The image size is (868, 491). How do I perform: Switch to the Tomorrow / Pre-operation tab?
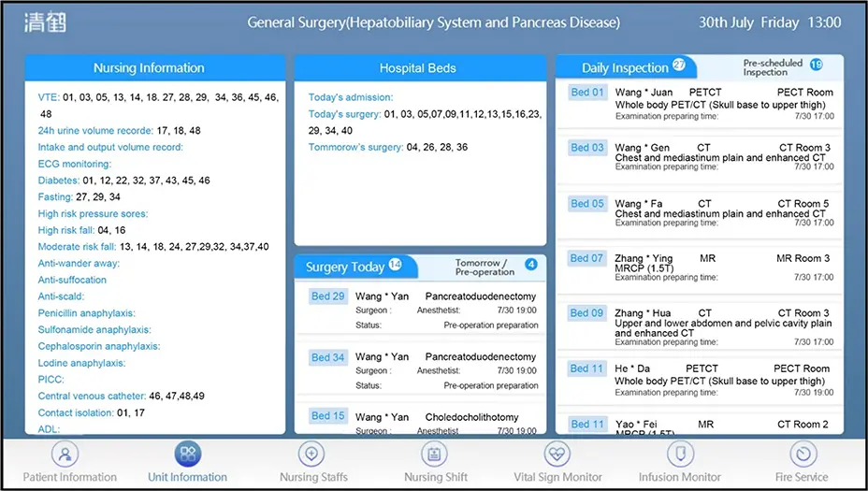[485, 267]
